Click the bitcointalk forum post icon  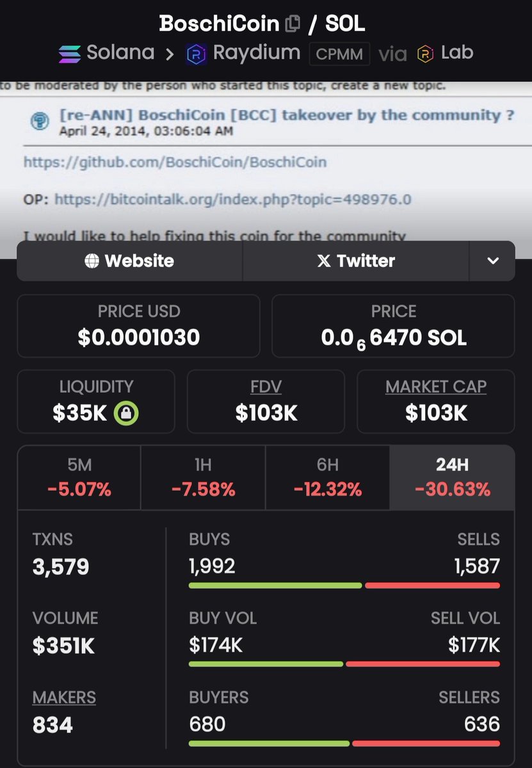click(x=40, y=122)
